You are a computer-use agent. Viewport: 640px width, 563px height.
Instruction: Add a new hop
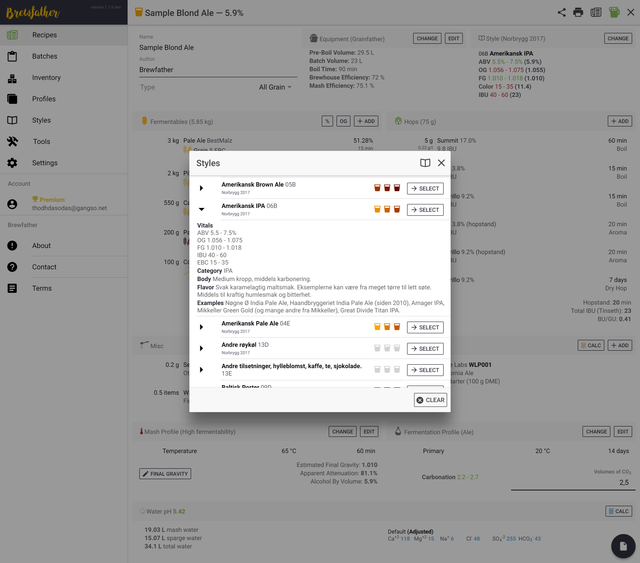620,121
